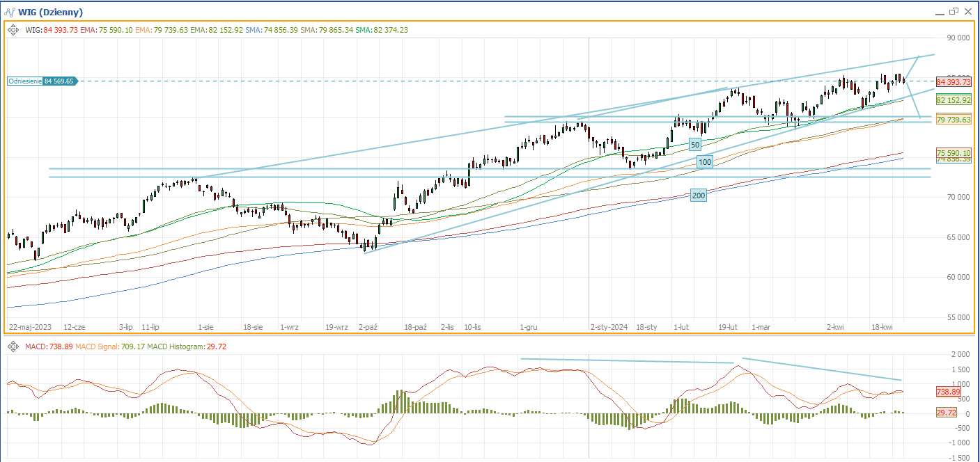Screen dimensions: 980x462
Task: Click the WIG chart icon in title bar
Action: [x=10, y=12]
